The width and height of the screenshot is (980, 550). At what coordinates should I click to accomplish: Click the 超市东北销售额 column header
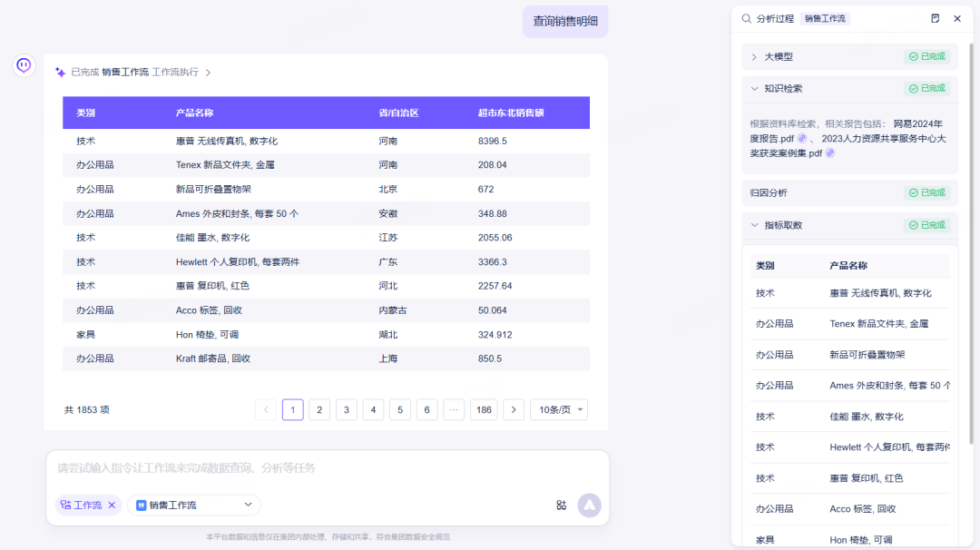511,113
